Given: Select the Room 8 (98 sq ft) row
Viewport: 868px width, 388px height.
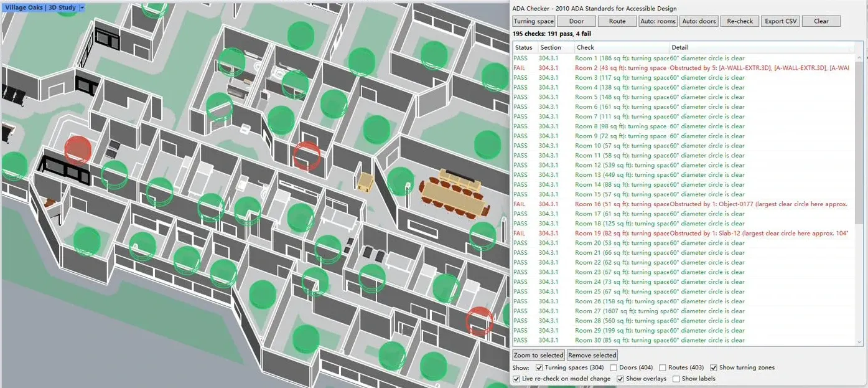Looking at the screenshot, I should click(x=684, y=126).
